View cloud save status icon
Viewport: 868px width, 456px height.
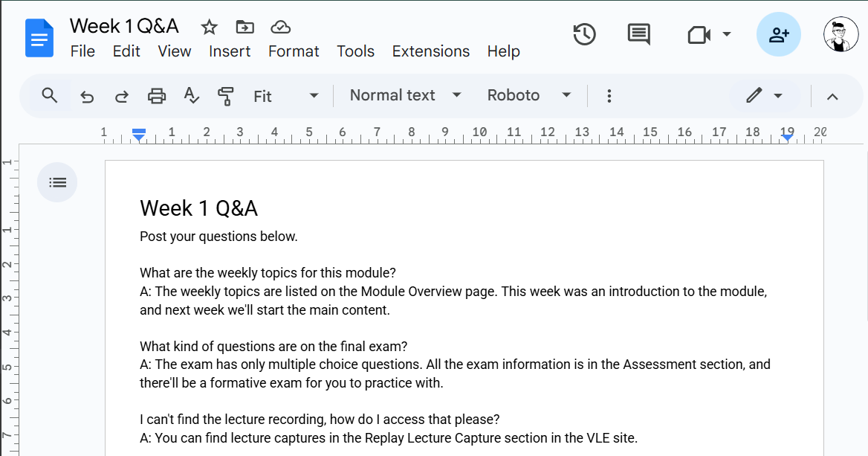(x=280, y=28)
